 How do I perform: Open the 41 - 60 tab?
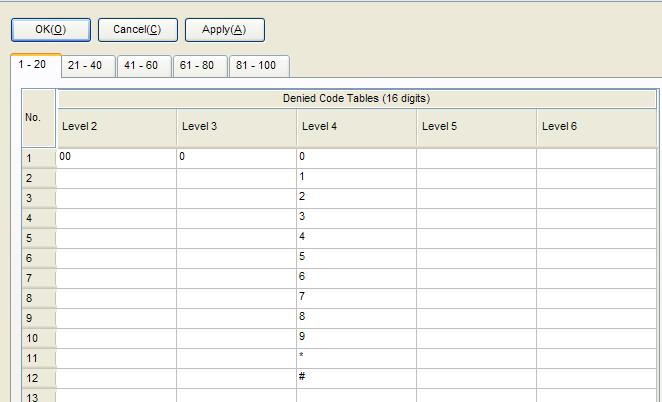[x=141, y=66]
